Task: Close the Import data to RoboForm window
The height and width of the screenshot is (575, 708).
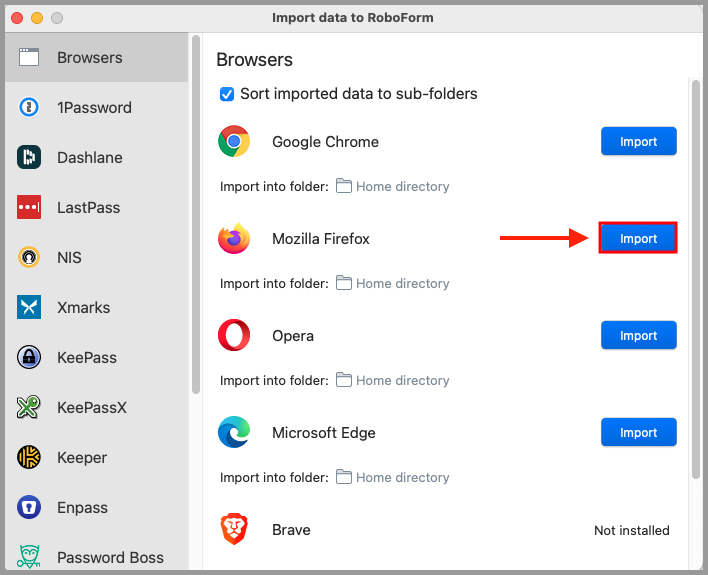Action: tap(17, 18)
